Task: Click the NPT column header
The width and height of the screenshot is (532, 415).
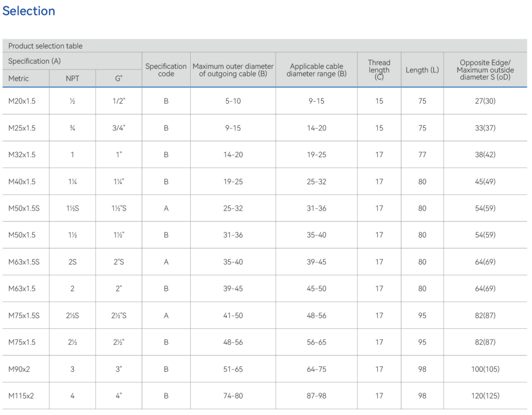Action: [x=72, y=78]
